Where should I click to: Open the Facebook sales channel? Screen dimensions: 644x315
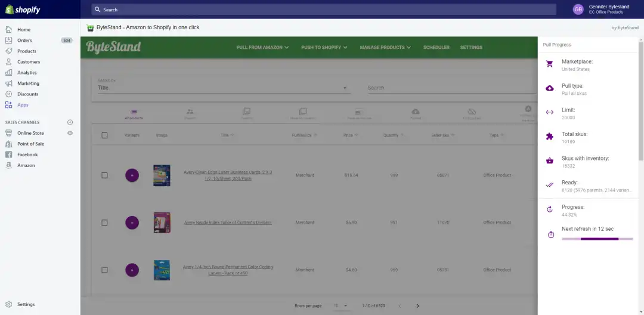(x=27, y=155)
